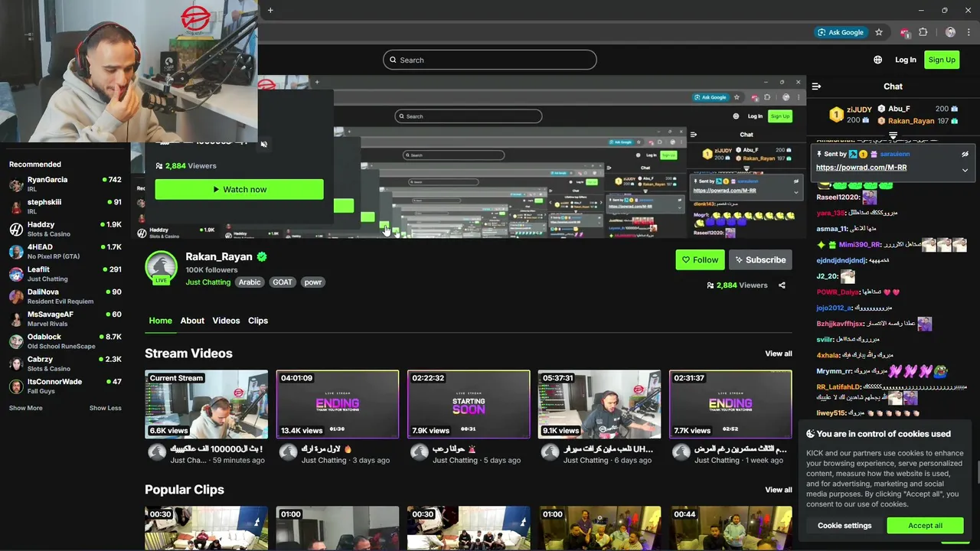
Task: Open DaliNova Resident Evil channel
Action: 65,297
